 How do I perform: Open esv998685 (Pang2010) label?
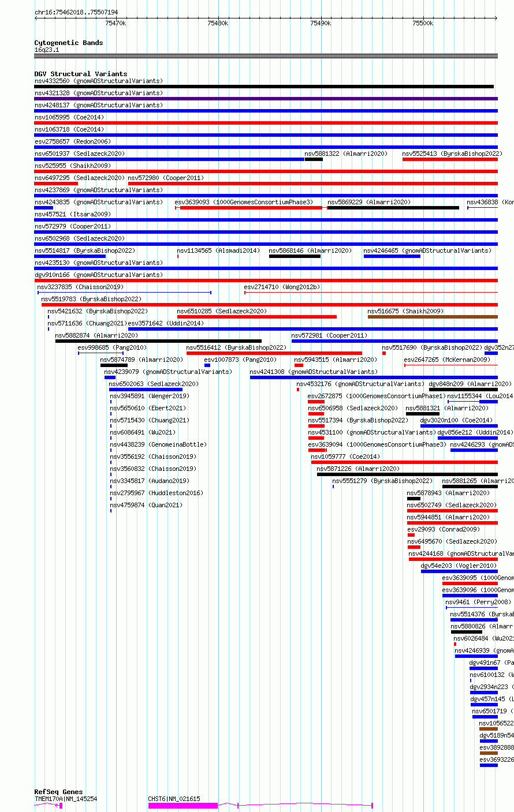(x=113, y=347)
